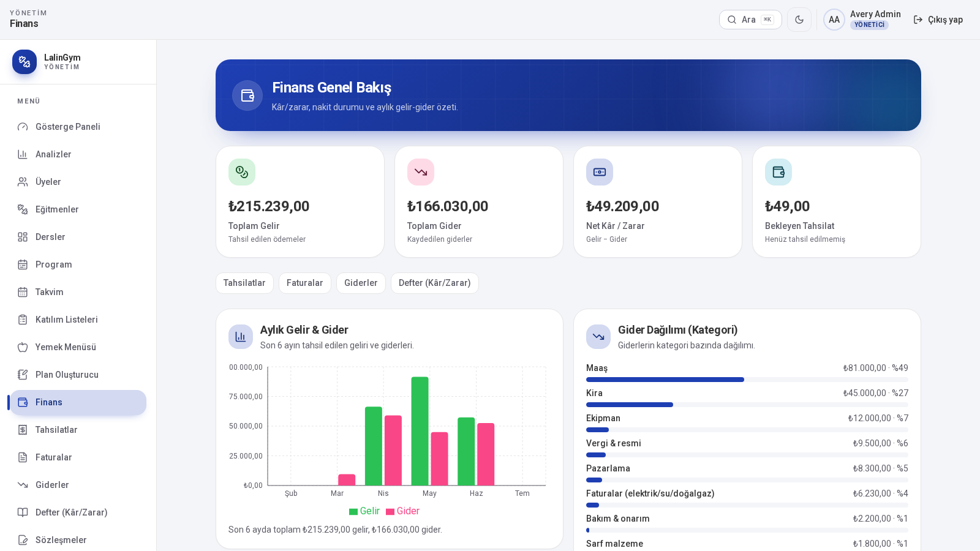Screen dimensions: 980x551
Task: Open the Faturalar pill button
Action: pos(305,283)
